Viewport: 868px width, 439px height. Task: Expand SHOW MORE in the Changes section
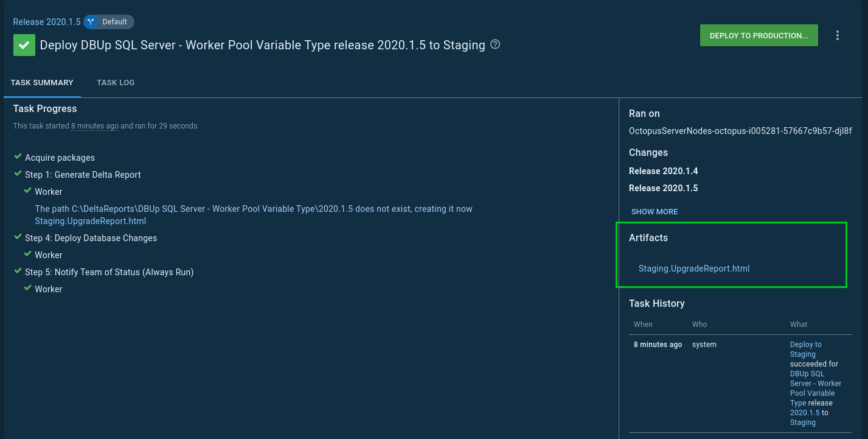coord(654,211)
